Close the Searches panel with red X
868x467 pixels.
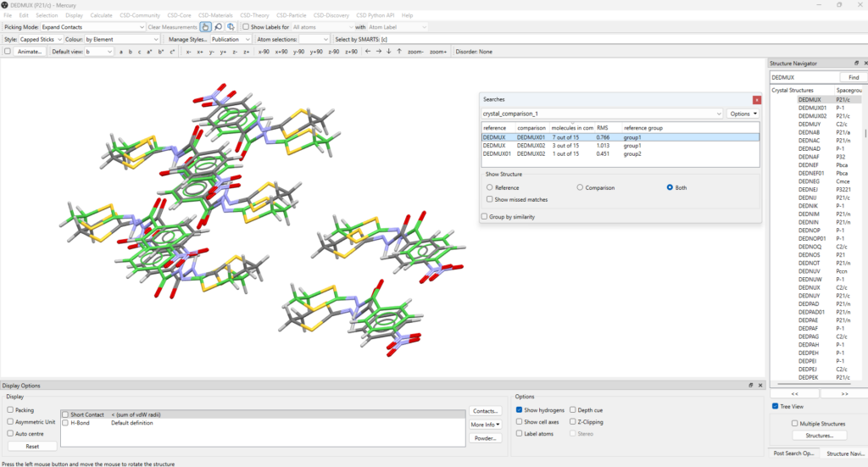(756, 100)
